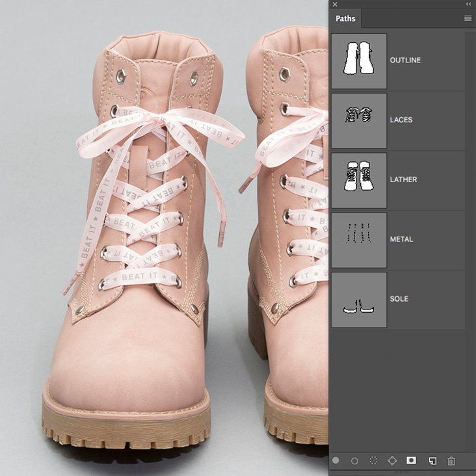This screenshot has width=476, height=476.
Task: Close the Paths panel
Action: click(335, 4)
